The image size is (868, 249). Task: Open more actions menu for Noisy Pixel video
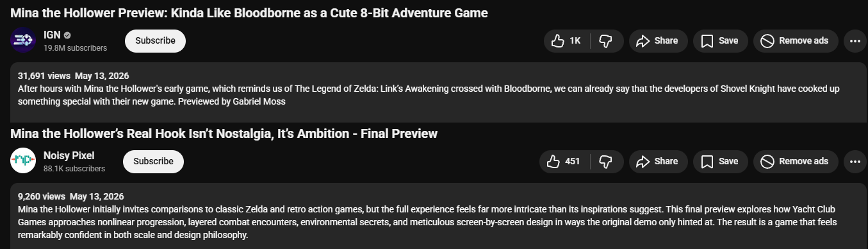[855, 161]
